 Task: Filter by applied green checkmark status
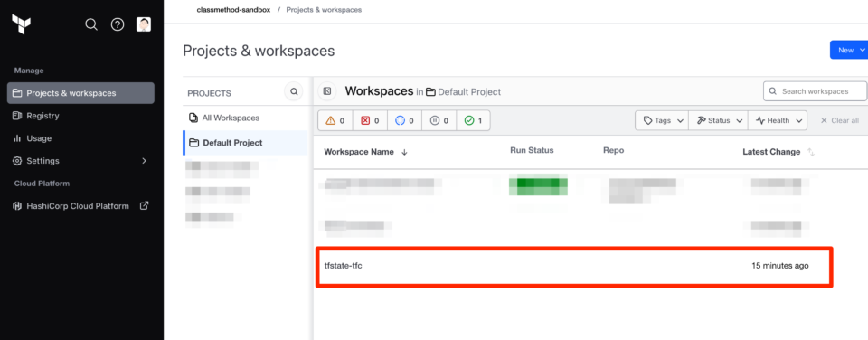[x=473, y=120]
